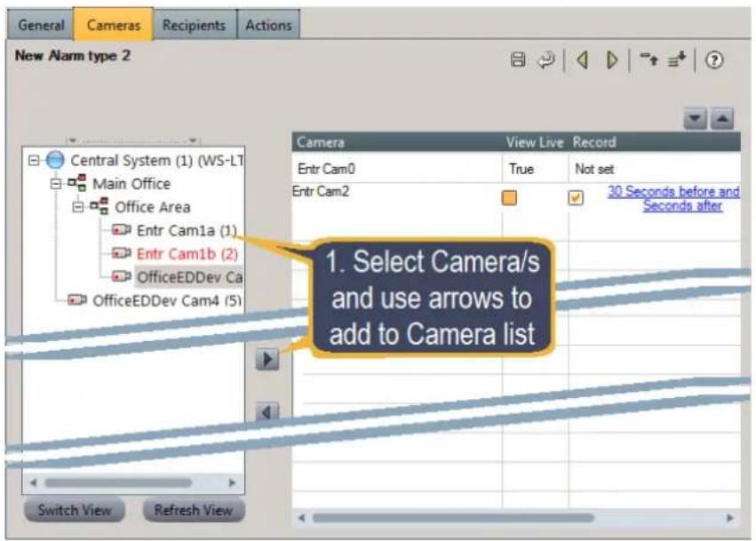Click the camera list horizontal scrollbar
Viewport: 756px width, 541px height.
click(x=453, y=518)
